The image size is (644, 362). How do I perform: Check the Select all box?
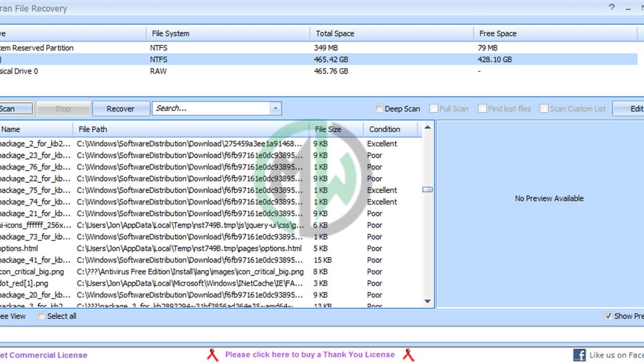tap(41, 316)
